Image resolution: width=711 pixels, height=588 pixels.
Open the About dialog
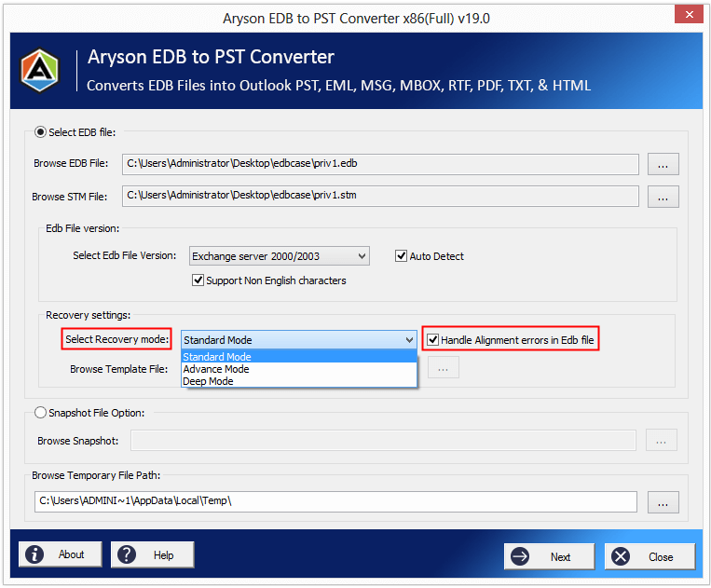[x=61, y=554]
